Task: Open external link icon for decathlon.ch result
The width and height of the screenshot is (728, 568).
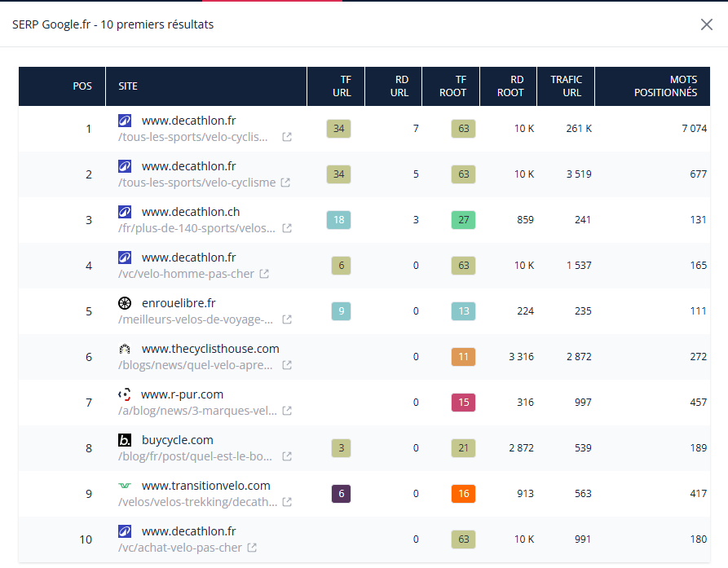Action: point(287,228)
